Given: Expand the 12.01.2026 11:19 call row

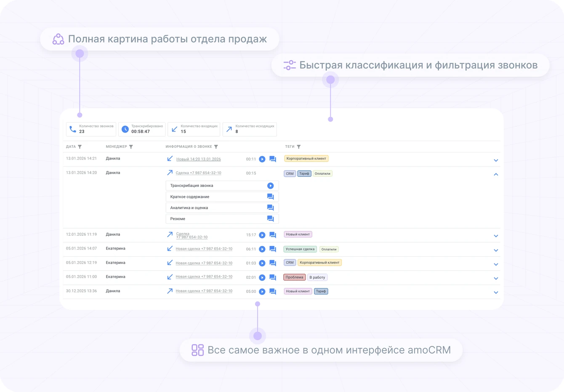Looking at the screenshot, I should click(x=496, y=236).
